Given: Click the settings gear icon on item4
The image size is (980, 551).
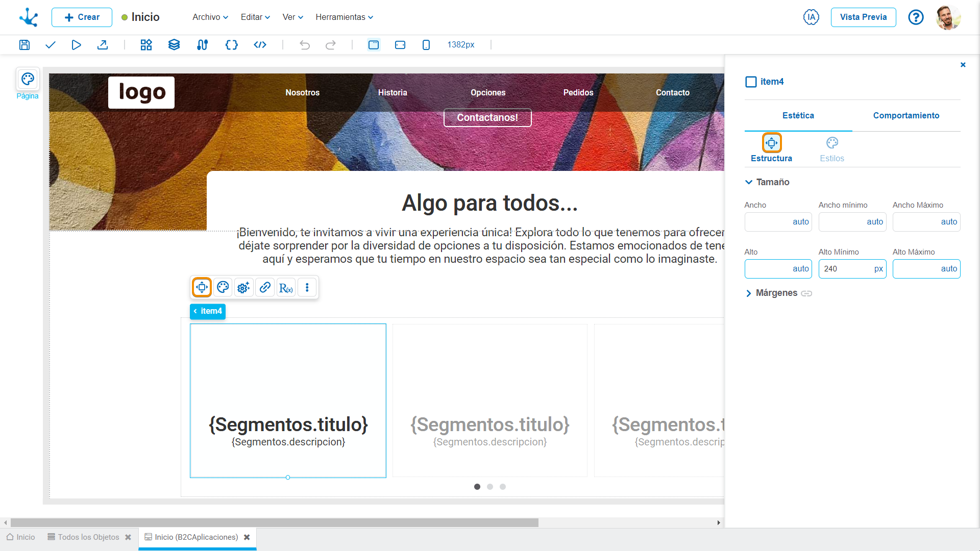Looking at the screenshot, I should (243, 288).
